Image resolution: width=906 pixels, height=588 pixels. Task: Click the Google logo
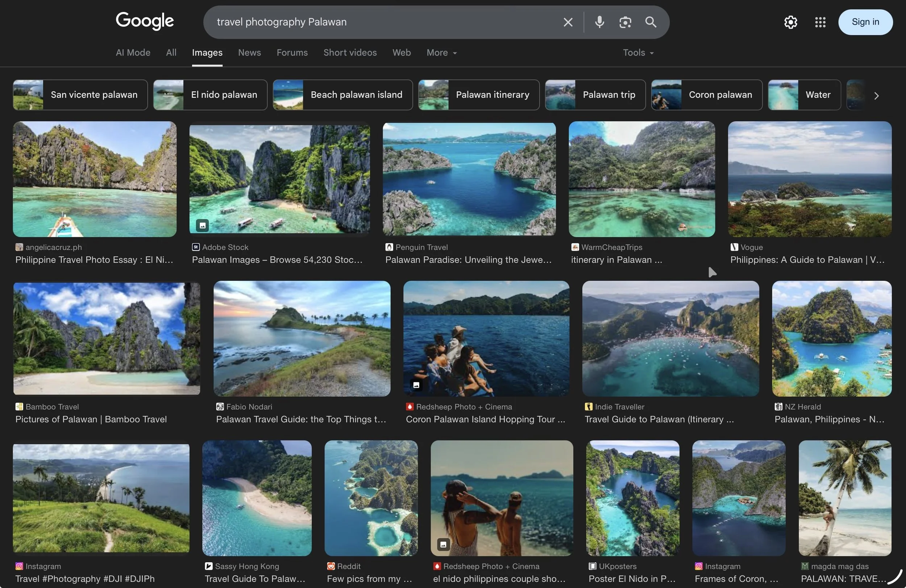coord(145,21)
